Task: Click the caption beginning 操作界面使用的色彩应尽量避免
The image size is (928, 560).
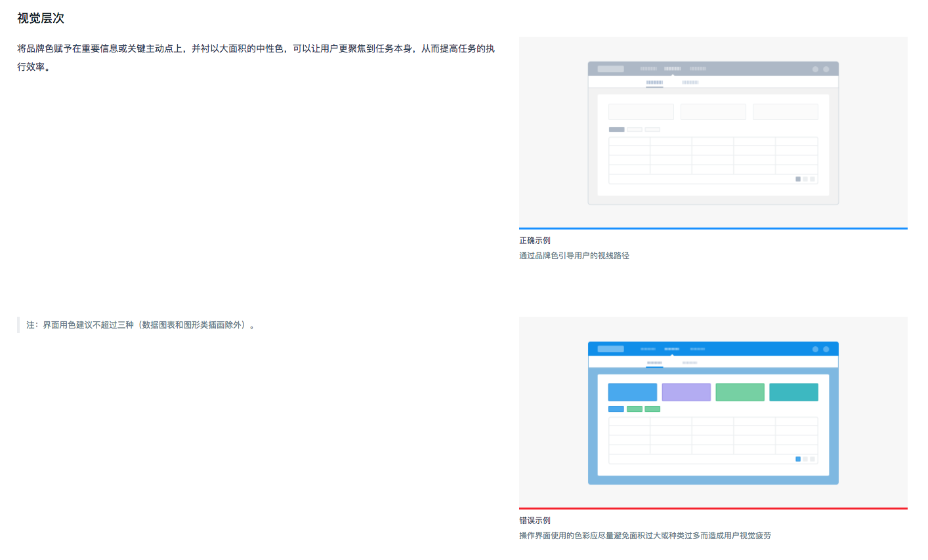Action: (x=645, y=536)
